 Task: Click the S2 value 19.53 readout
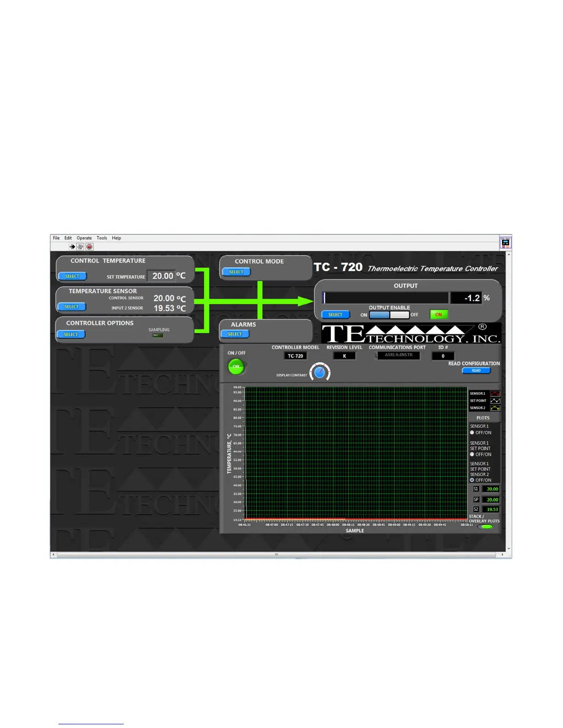[x=491, y=509]
